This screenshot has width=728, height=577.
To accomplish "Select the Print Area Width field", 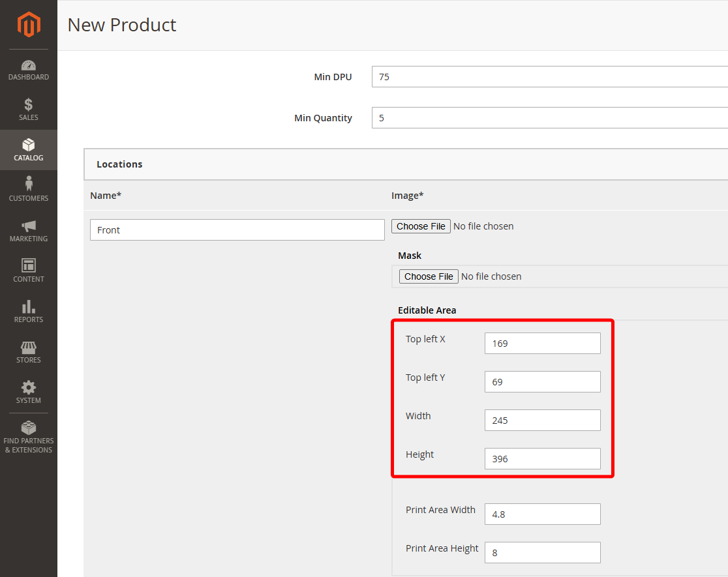I will pos(542,514).
